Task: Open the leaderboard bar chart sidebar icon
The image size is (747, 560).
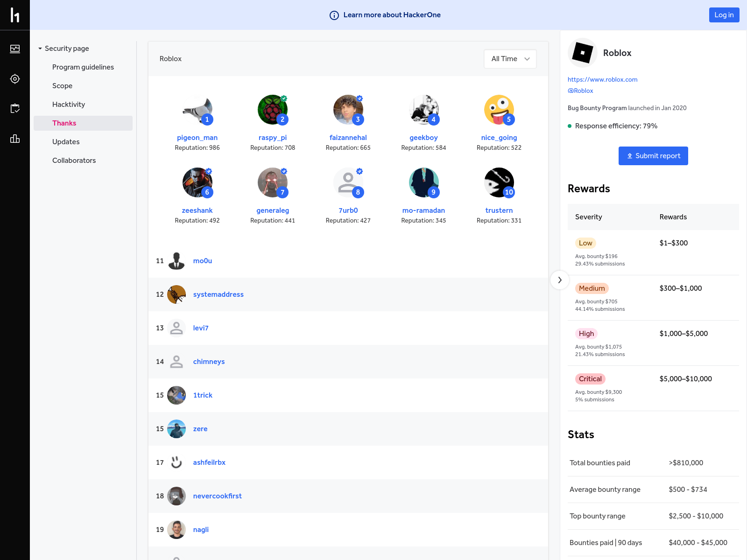Action: pyautogui.click(x=15, y=139)
